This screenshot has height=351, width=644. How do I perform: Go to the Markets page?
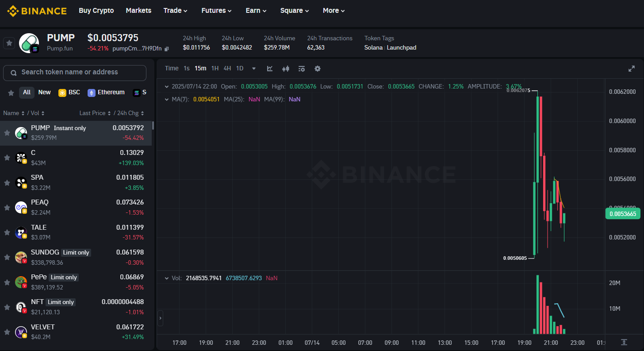coord(138,11)
